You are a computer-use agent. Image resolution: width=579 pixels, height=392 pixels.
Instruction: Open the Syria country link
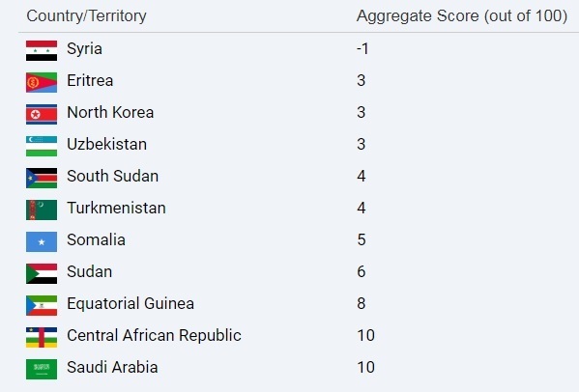point(84,48)
